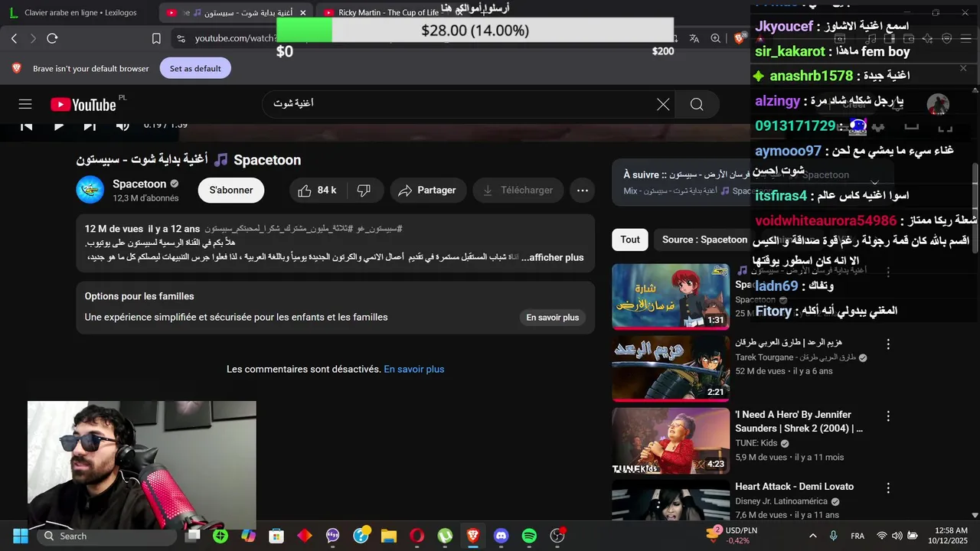Open Discord from the taskbar
The width and height of the screenshot is (980, 551).
click(x=501, y=536)
